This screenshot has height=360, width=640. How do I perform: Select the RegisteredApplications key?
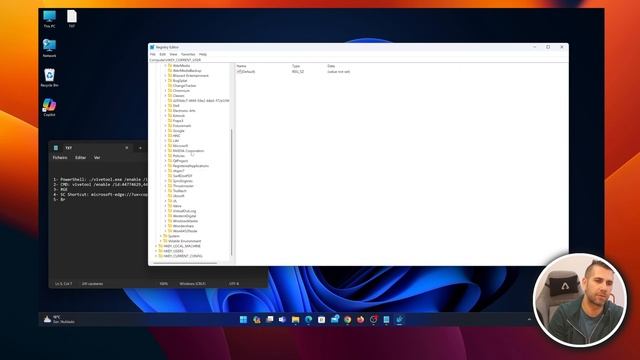click(191, 166)
